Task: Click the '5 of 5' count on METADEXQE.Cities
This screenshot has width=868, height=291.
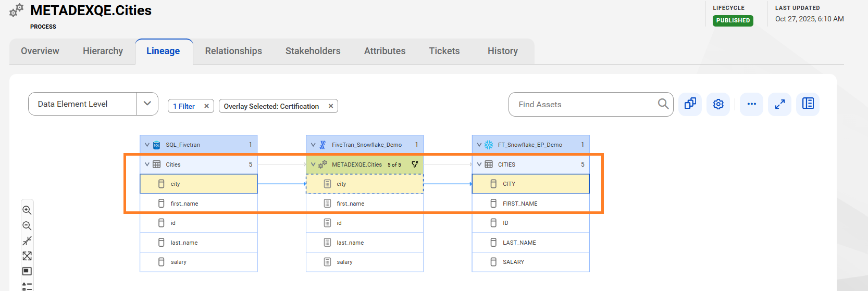Action: (x=394, y=165)
